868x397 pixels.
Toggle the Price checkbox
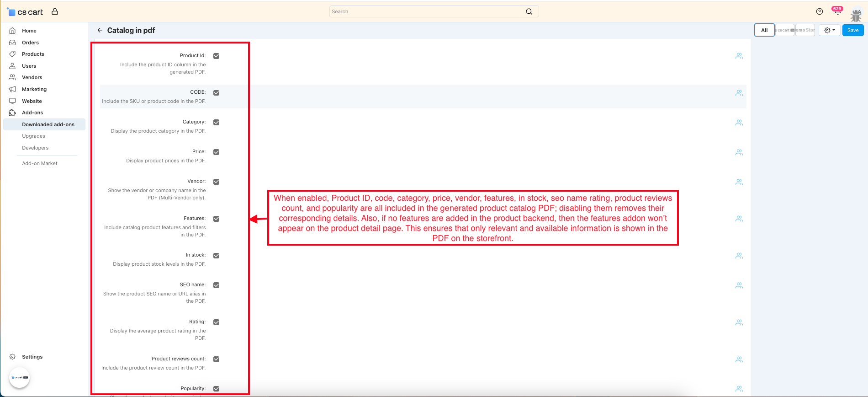coord(217,152)
